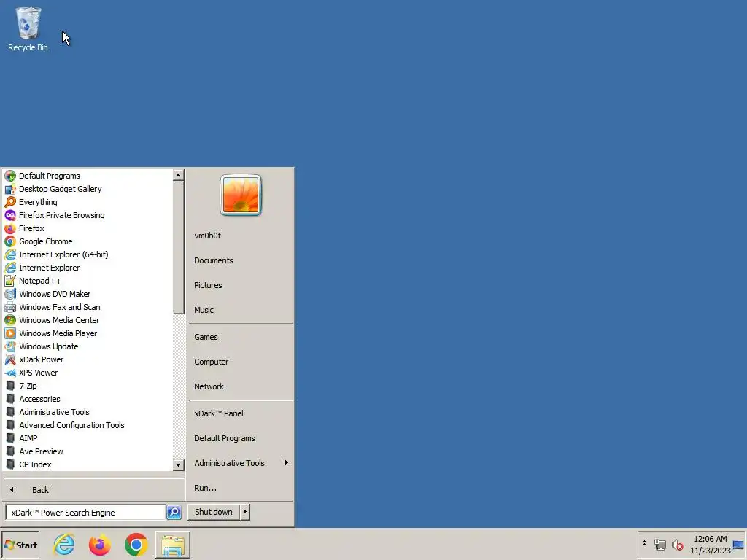This screenshot has height=560, width=747.
Task: Click the Internet Explorer taskbar icon
Action: coord(64,545)
